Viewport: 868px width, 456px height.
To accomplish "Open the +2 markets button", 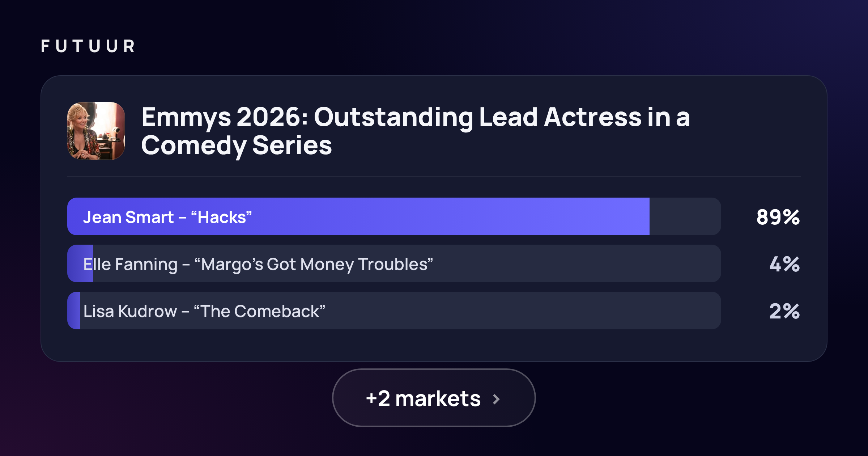I will [434, 398].
